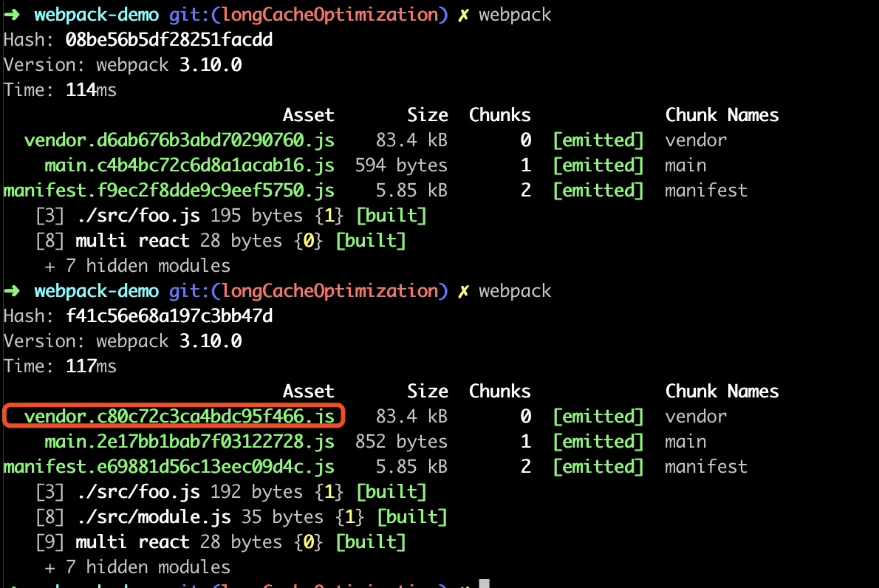
Task: Select main.c4b4bc72c6d8a1acab16.js asset name
Action: tap(190, 165)
